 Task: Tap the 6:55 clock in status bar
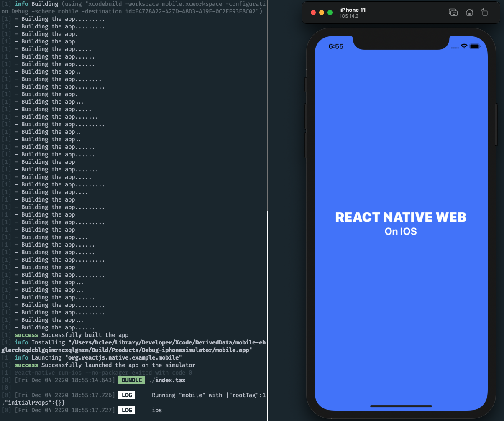point(336,46)
